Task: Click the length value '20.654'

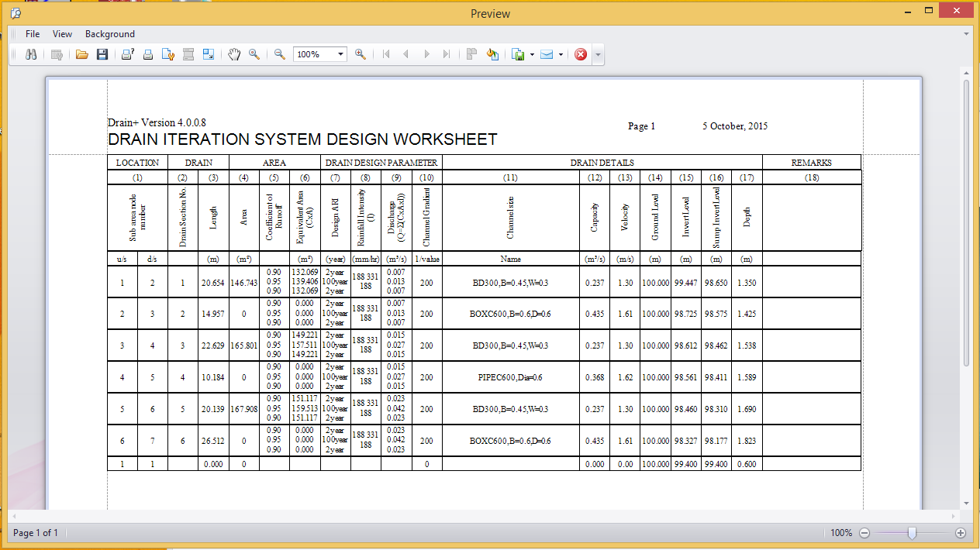Action: 213,283
